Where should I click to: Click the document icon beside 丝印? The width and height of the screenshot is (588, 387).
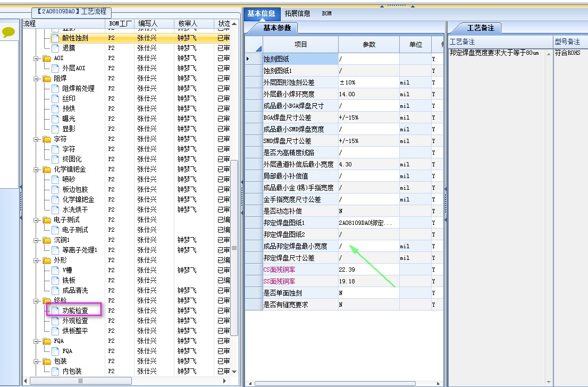[55, 99]
